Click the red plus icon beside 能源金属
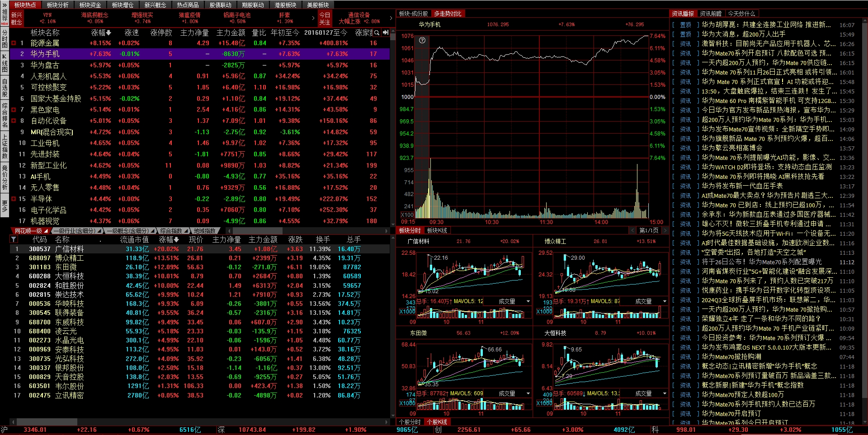Screen dimensions: 868x435 pos(14,43)
